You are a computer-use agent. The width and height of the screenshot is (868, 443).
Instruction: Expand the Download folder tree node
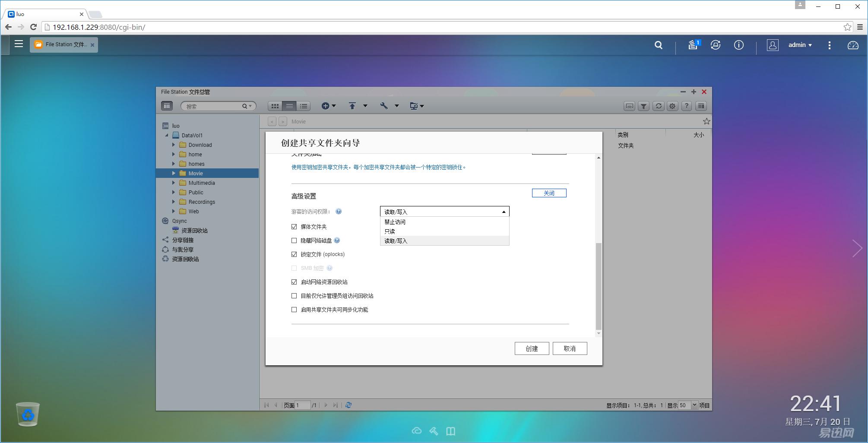click(x=174, y=145)
